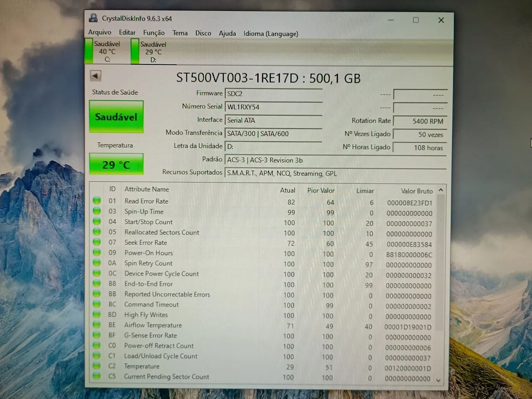Click the previous disk arrow button
Viewport: 532px width, 399px height.
[95, 76]
